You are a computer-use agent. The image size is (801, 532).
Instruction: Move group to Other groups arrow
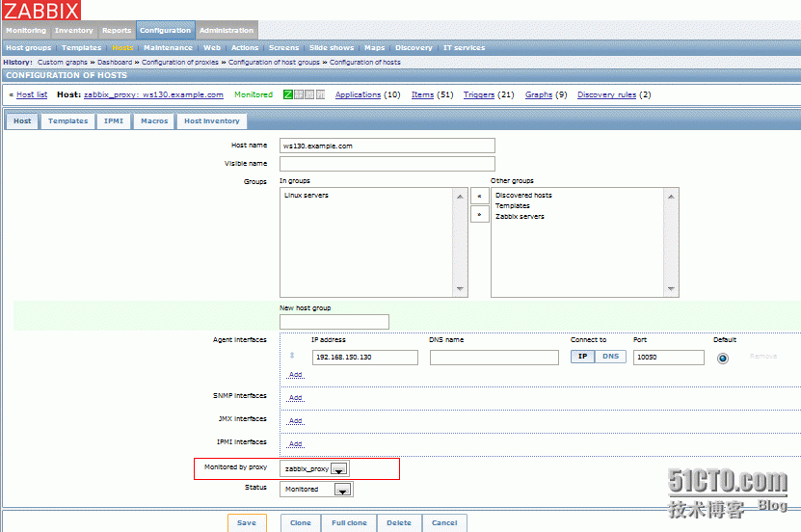point(479,214)
